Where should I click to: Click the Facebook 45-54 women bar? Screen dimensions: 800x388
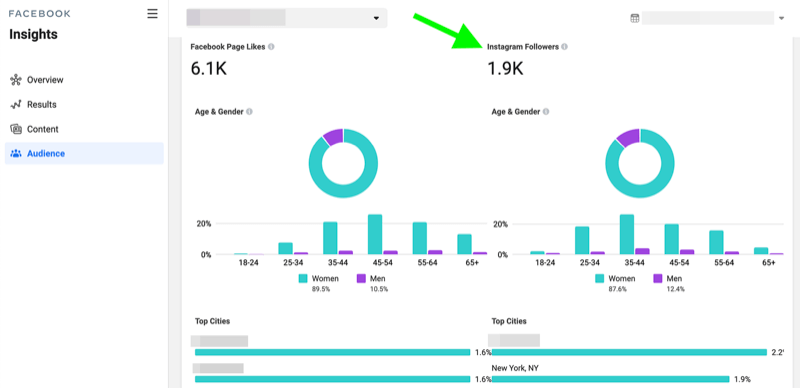pyautogui.click(x=375, y=234)
